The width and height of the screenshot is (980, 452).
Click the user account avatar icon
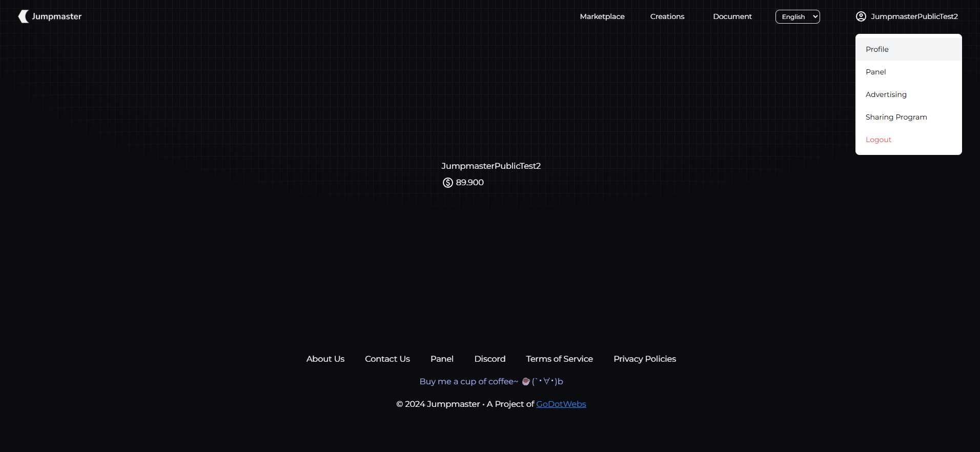point(861,16)
